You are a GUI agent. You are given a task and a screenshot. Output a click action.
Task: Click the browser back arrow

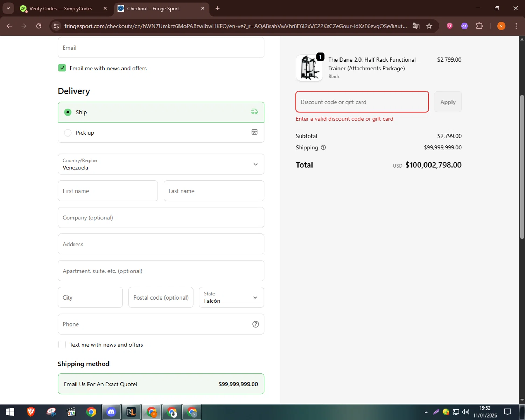coord(9,26)
